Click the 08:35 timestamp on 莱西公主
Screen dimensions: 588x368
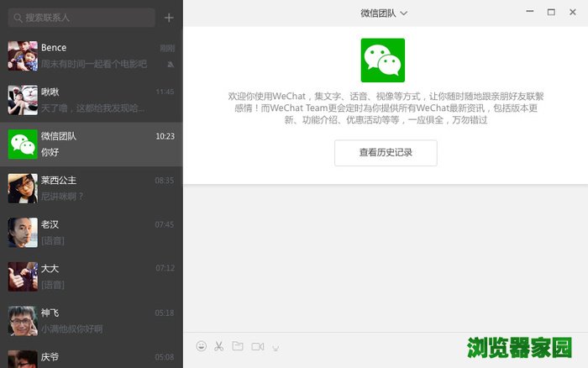click(165, 181)
